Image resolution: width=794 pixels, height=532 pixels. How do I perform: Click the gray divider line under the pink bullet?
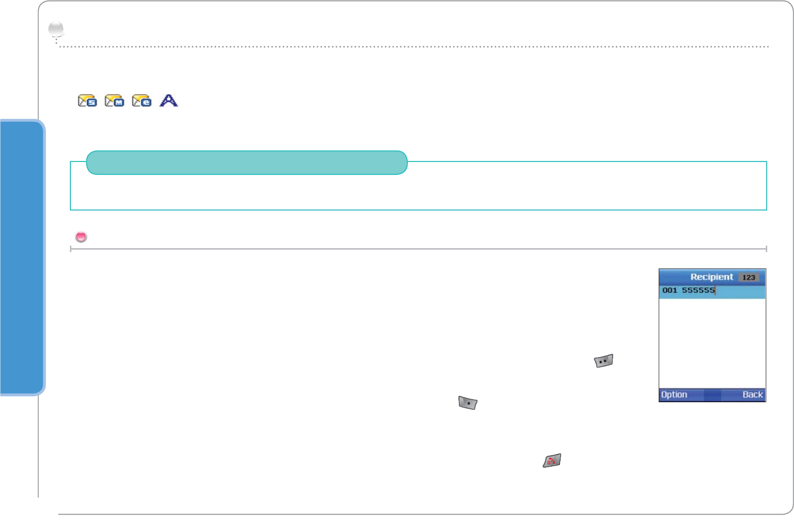pyautogui.click(x=418, y=249)
